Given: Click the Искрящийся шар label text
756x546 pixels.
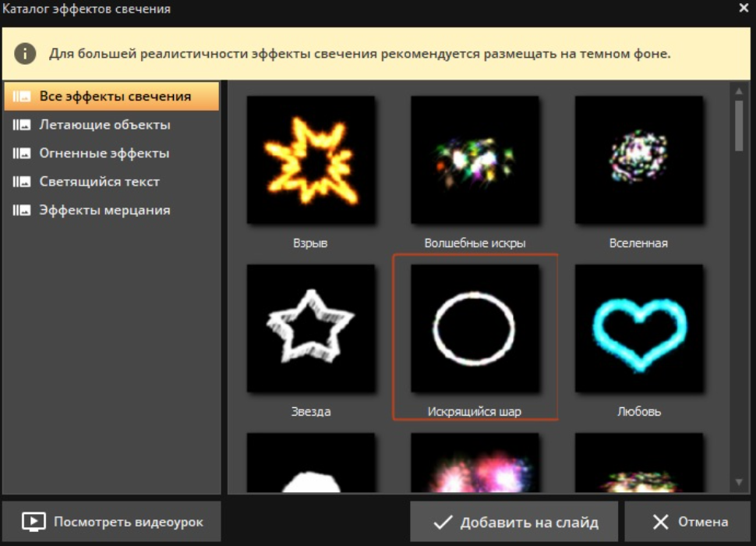Looking at the screenshot, I should click(475, 411).
